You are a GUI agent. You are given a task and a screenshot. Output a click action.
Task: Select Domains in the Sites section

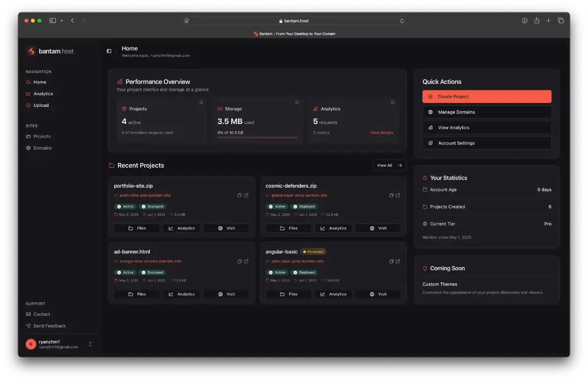click(42, 148)
